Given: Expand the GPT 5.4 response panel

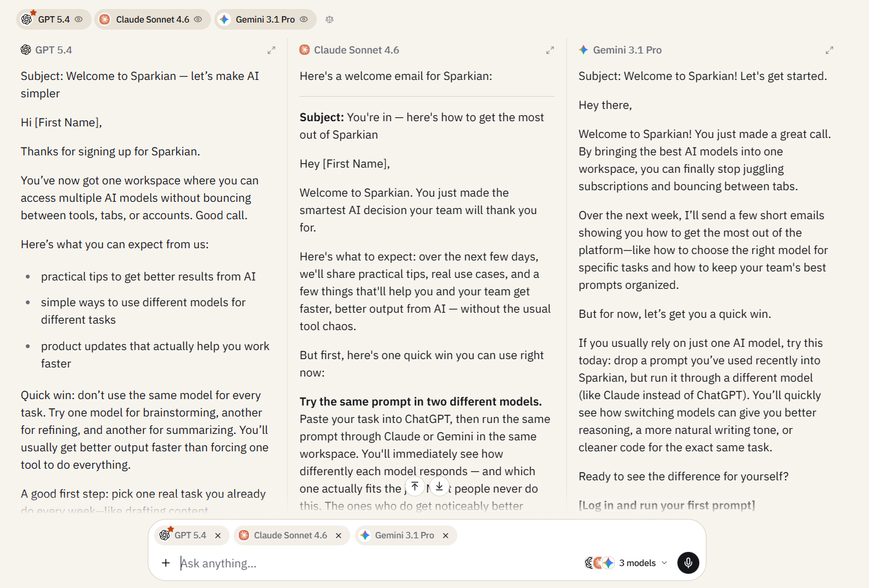Looking at the screenshot, I should 272,50.
